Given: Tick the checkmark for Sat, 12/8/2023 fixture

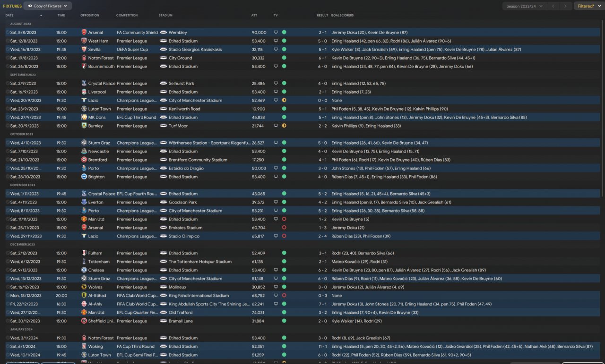Looking at the screenshot, I should point(8,41).
